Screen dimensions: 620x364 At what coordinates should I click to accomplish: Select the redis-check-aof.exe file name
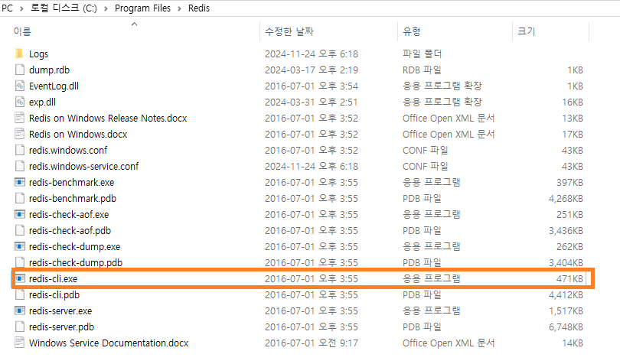coord(69,215)
